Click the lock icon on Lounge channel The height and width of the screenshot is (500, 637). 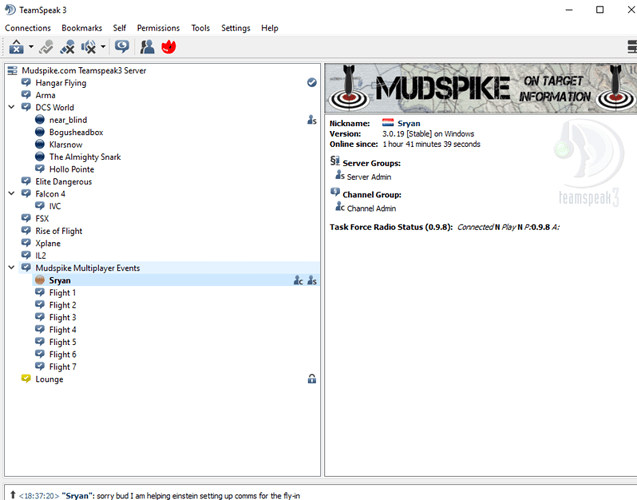click(312, 379)
